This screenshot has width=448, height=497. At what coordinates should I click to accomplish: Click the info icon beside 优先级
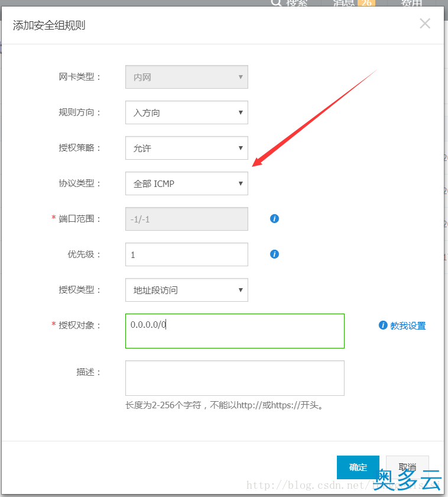coord(274,254)
